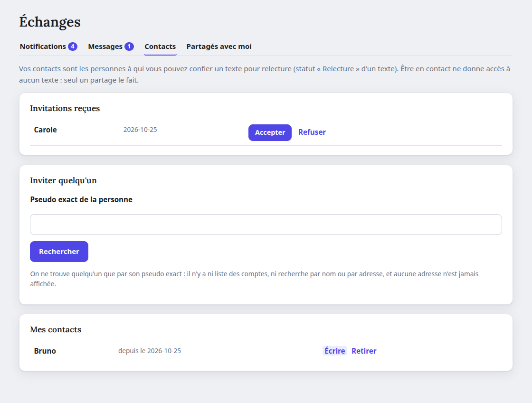Remove Bruno with Retirer
The image size is (532, 403).
tap(364, 351)
